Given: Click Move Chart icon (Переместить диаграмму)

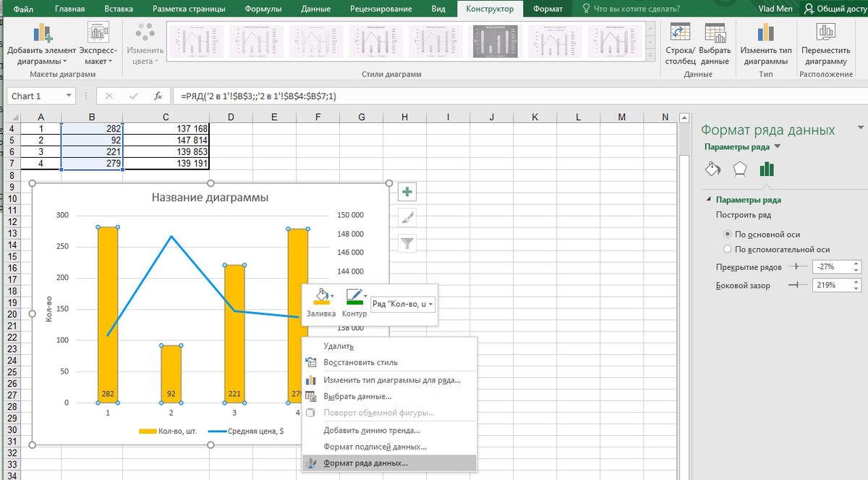Looking at the screenshot, I should pos(826,33).
